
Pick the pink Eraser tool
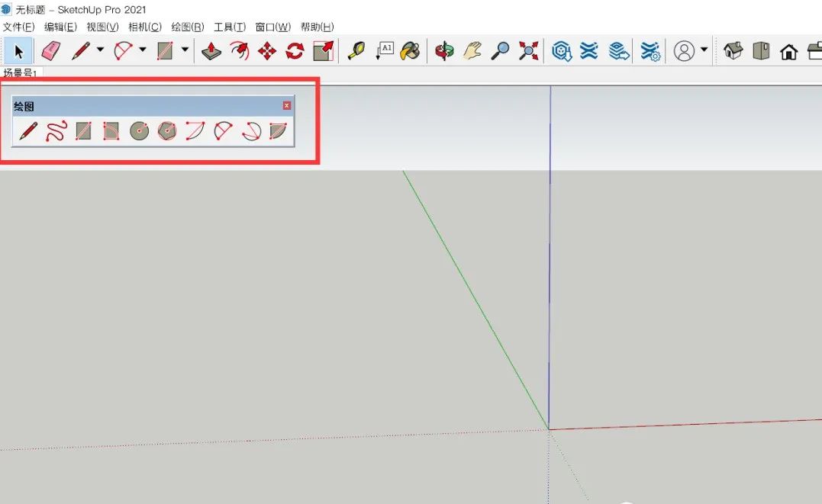point(51,51)
